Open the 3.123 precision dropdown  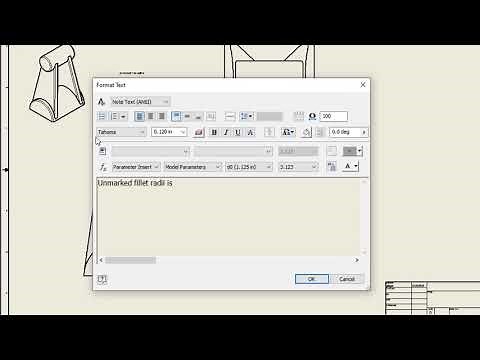coord(298,167)
